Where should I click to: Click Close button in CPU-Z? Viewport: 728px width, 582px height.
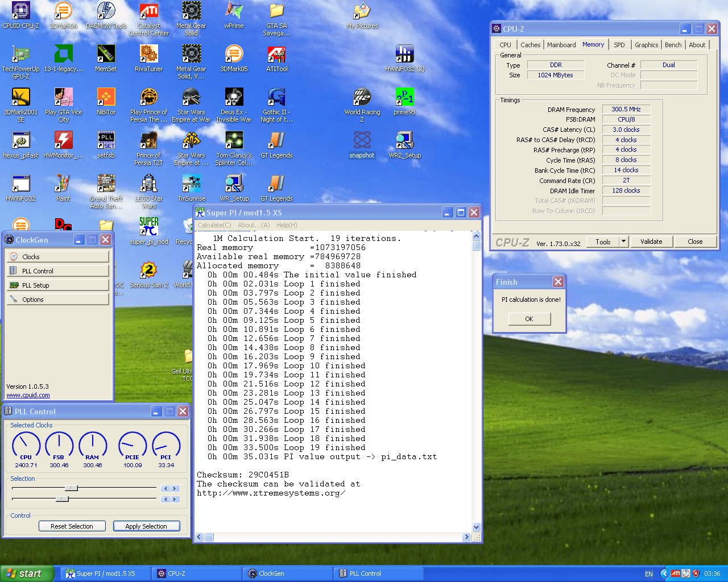[x=695, y=242]
